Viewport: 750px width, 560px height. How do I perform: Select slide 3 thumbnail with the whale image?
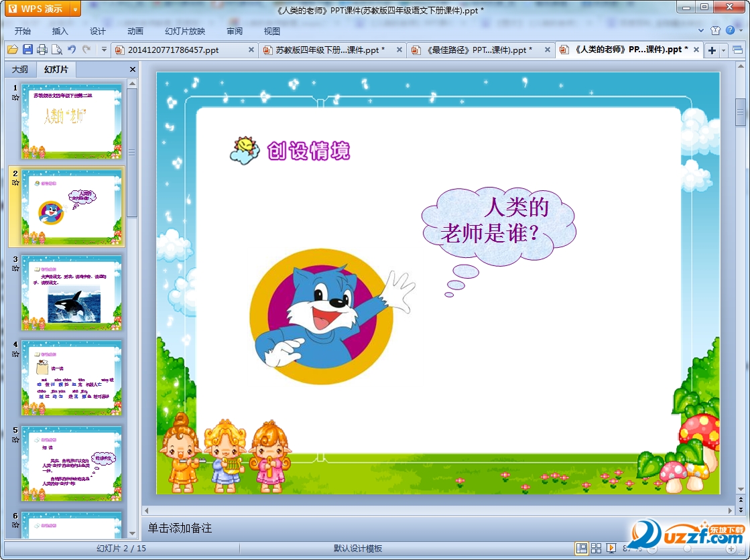72,293
